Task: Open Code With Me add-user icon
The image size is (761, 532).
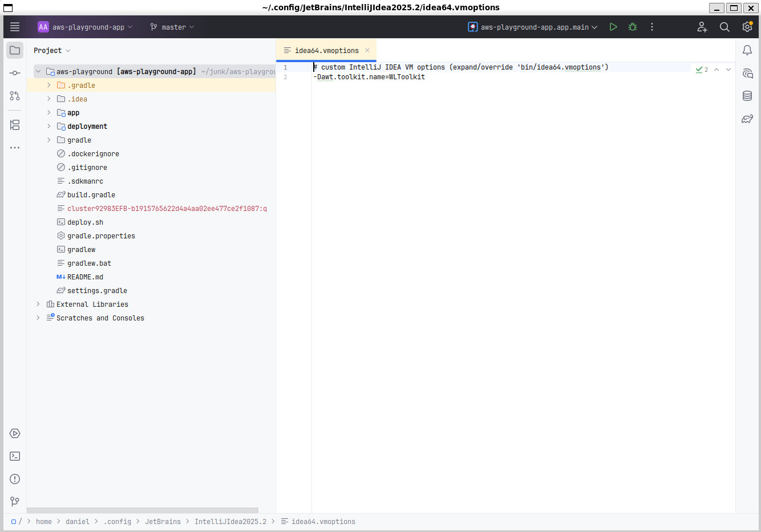Action: coord(702,27)
